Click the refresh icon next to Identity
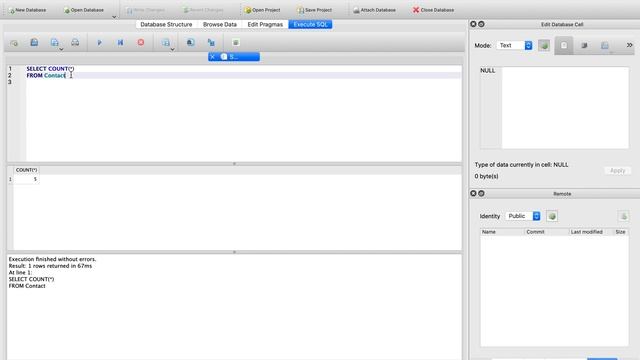This screenshot has height=360, width=640. pos(552,216)
